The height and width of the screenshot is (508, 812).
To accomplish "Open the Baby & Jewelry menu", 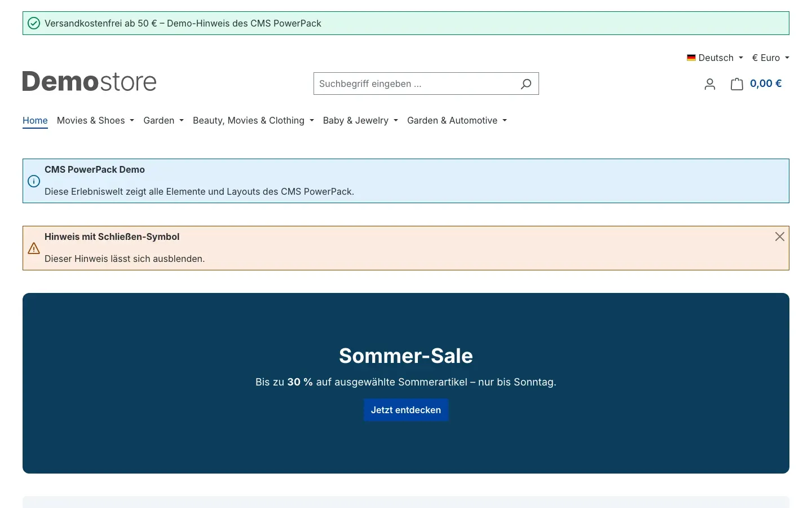I will [x=360, y=120].
